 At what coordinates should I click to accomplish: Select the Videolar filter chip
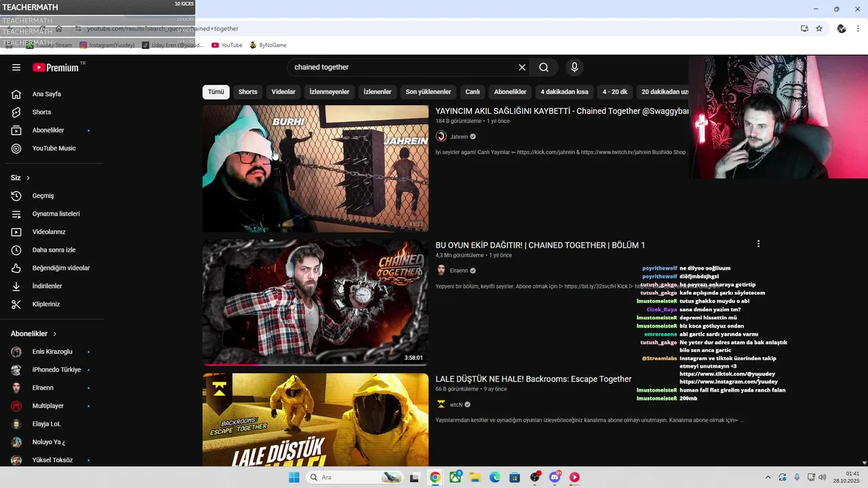coord(283,91)
